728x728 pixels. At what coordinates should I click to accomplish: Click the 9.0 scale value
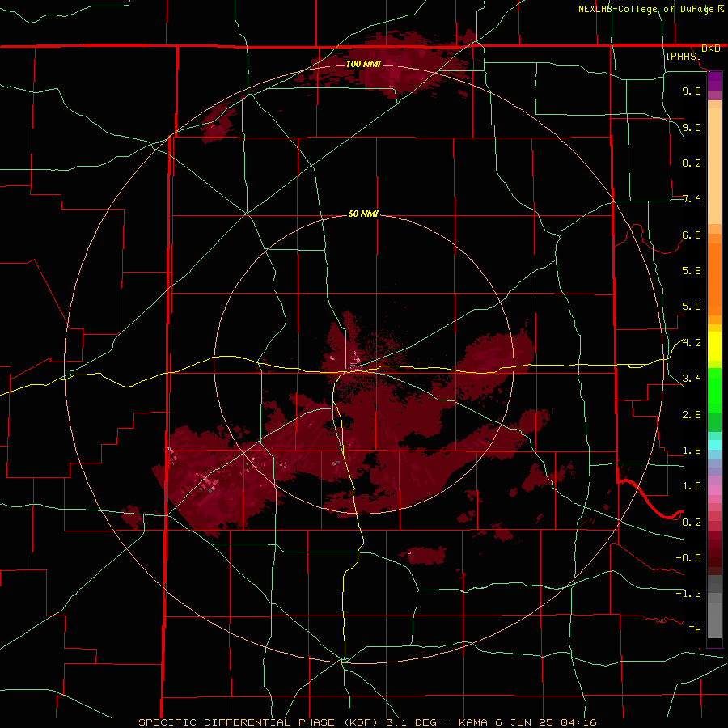(x=692, y=127)
